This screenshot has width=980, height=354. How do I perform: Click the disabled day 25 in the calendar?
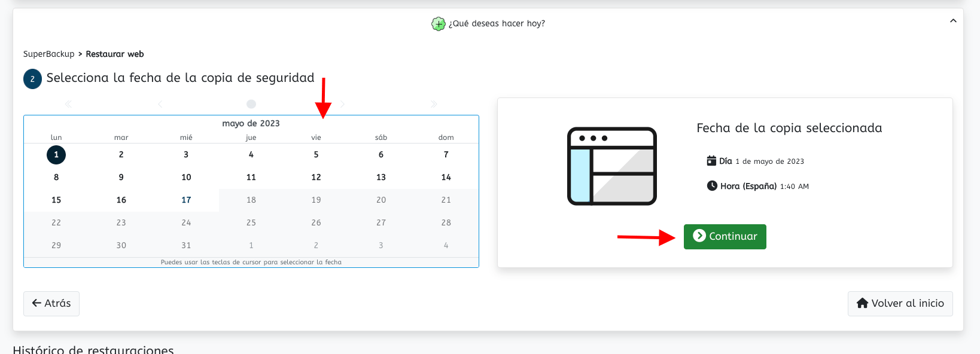[251, 223]
